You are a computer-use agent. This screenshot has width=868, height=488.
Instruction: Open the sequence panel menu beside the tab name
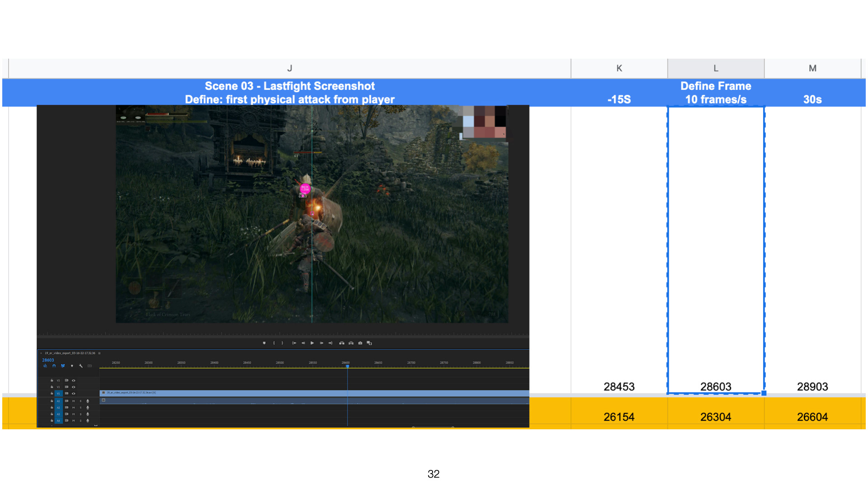(99, 353)
